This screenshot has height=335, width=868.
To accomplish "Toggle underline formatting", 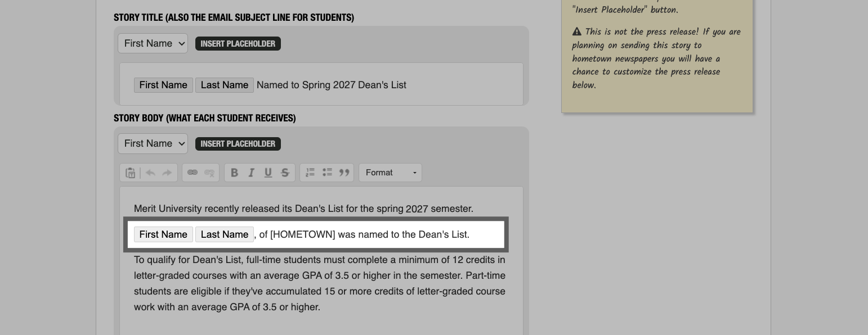I will click(269, 173).
